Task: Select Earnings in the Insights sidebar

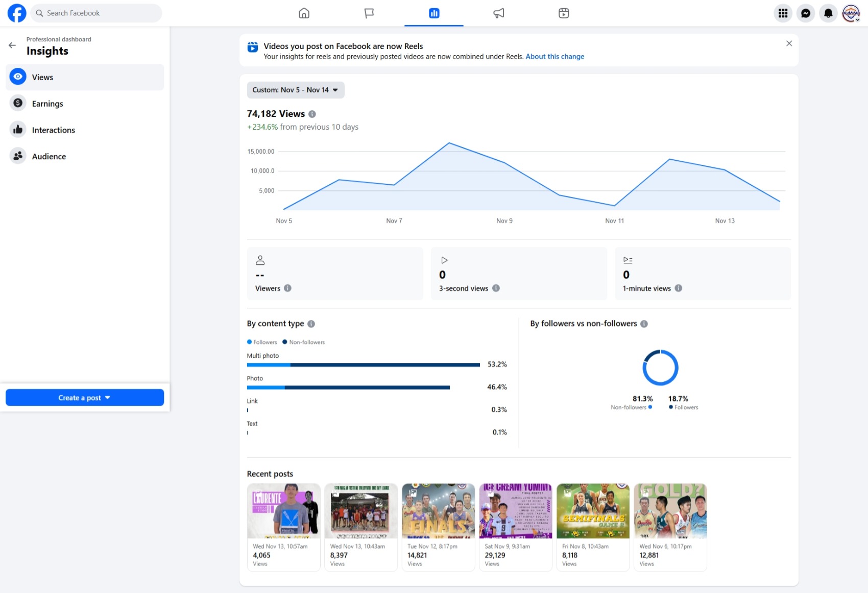Action: [x=85, y=104]
